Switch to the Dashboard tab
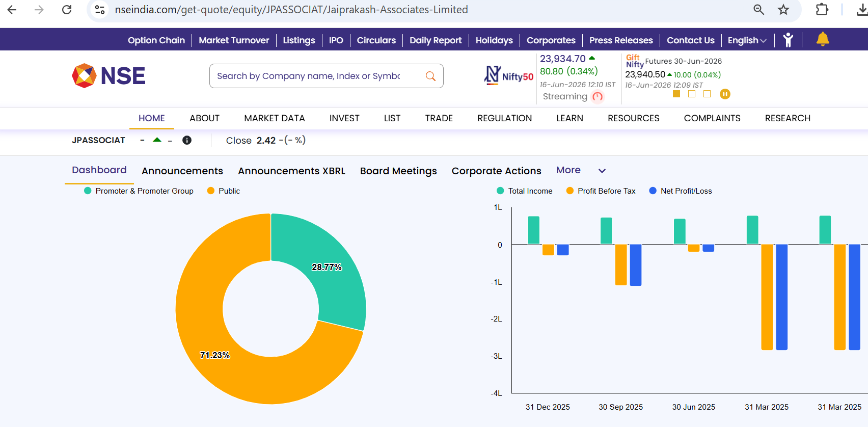868x427 pixels. point(99,170)
